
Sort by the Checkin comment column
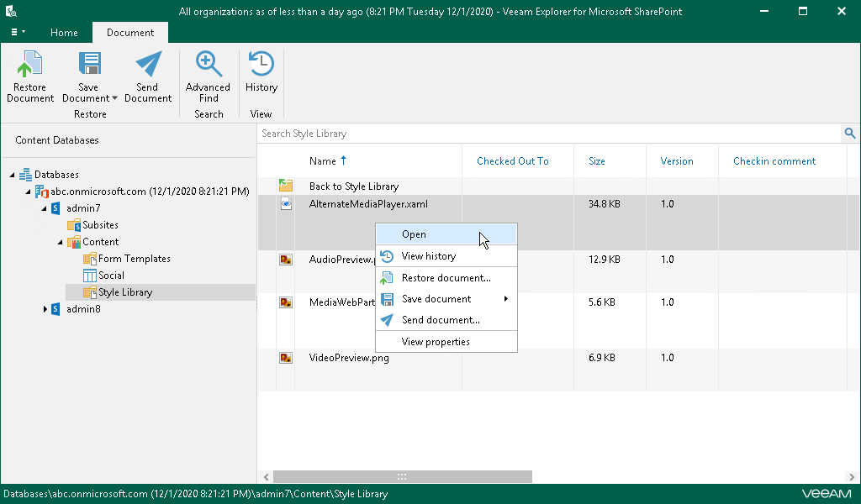tap(774, 161)
